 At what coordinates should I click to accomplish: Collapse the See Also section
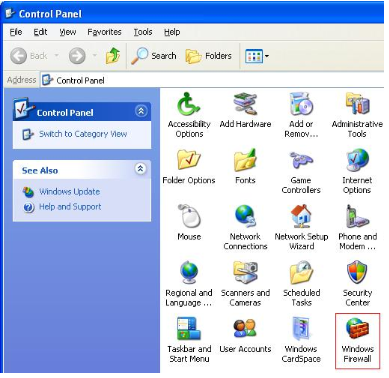(141, 168)
